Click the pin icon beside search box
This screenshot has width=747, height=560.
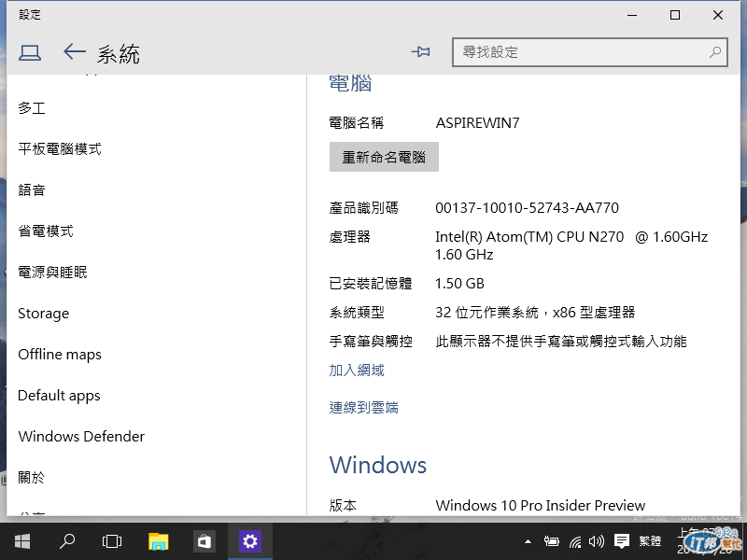click(x=421, y=51)
